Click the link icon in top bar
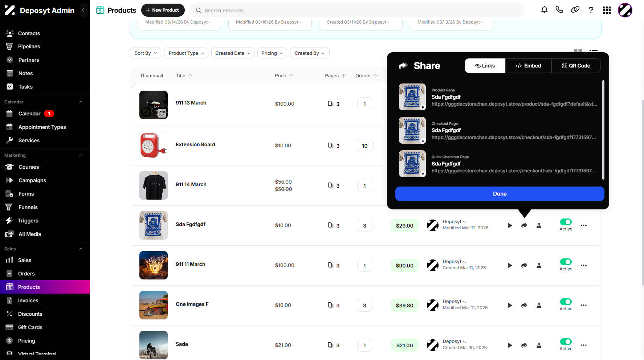Screen dimensions: 644x360 point(575,10)
